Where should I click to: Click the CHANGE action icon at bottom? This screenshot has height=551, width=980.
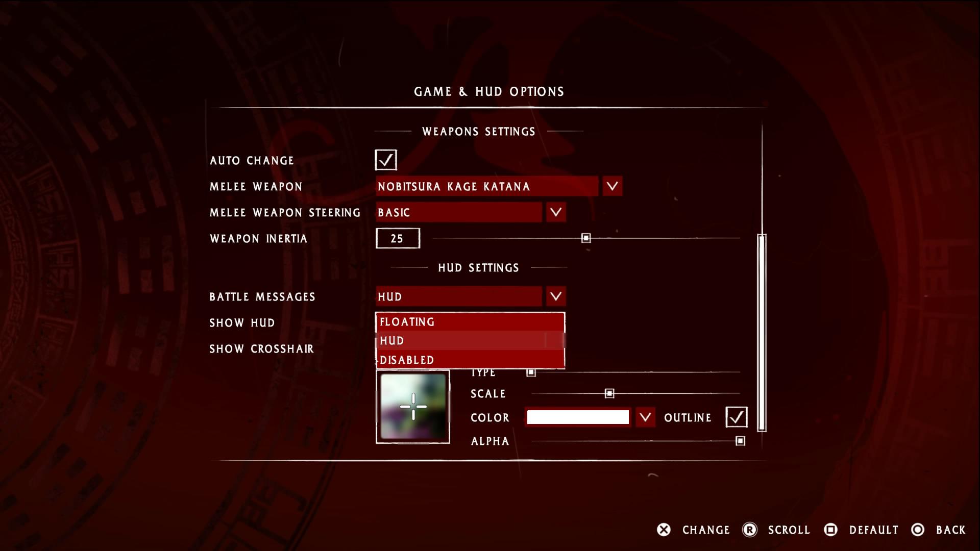click(665, 530)
